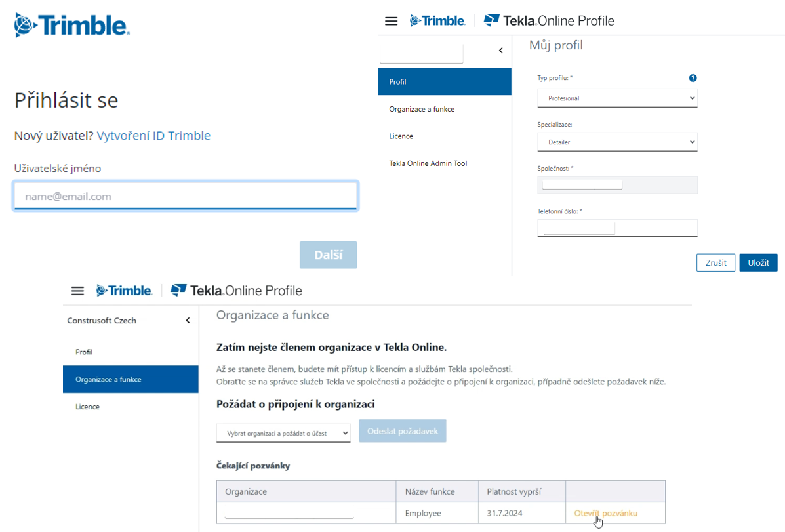Select highlighted Profil item in upper sidebar

tap(445, 81)
